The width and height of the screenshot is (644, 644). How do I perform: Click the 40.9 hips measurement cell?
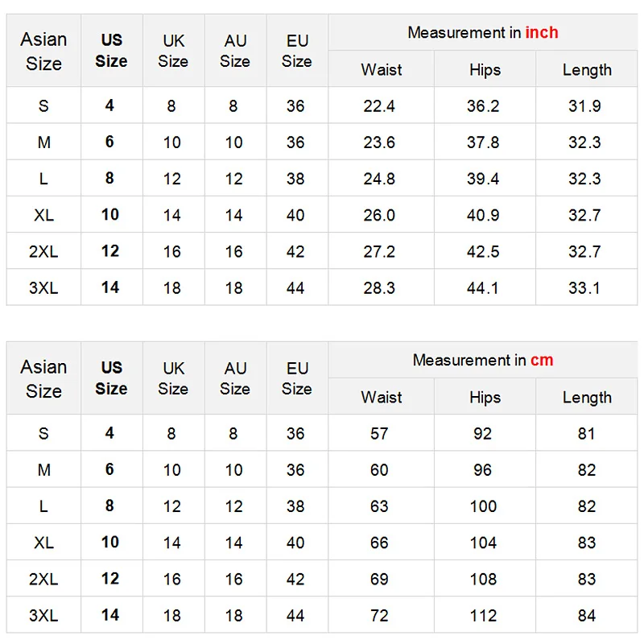[x=483, y=215]
